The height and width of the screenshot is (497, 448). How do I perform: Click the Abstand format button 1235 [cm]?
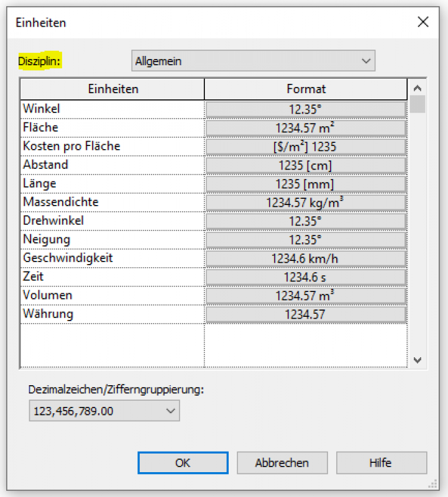click(x=305, y=165)
